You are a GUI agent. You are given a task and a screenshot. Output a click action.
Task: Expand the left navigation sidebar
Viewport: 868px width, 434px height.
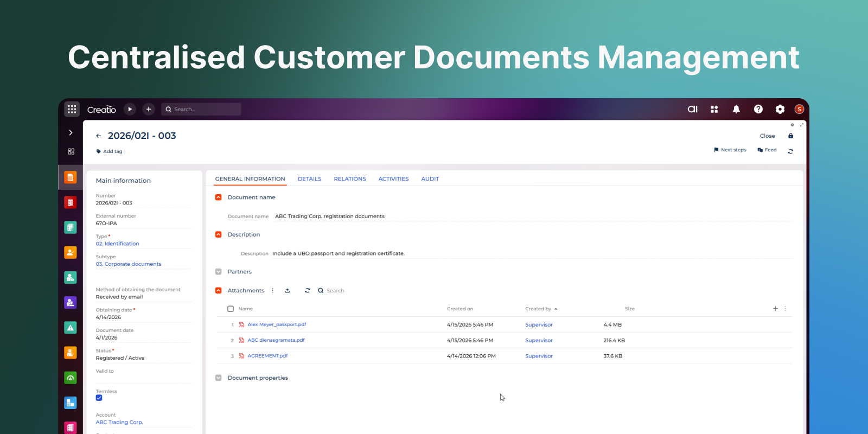coord(71,133)
